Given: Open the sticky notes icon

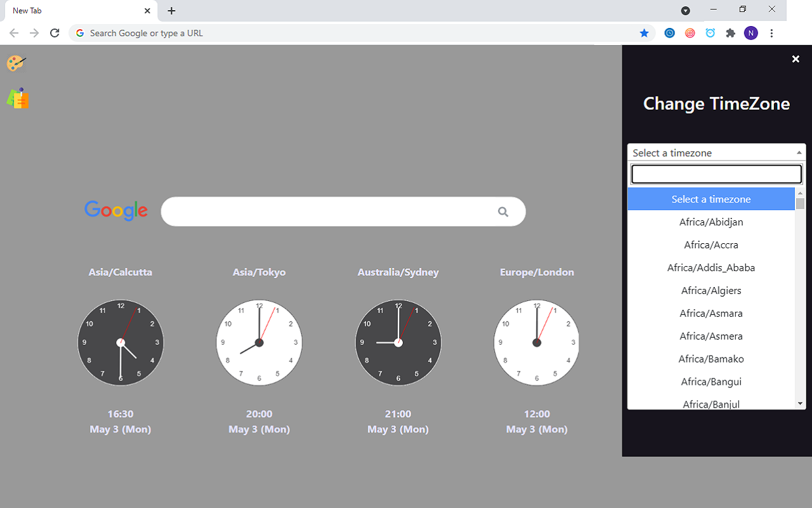Looking at the screenshot, I should click(18, 98).
